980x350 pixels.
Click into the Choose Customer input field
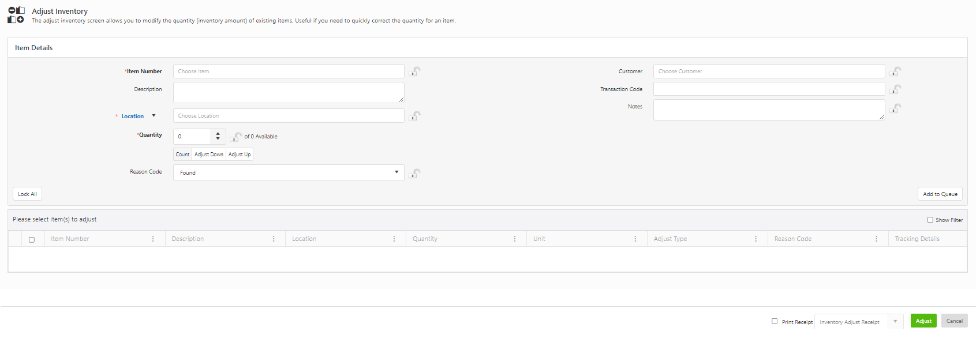click(x=768, y=71)
